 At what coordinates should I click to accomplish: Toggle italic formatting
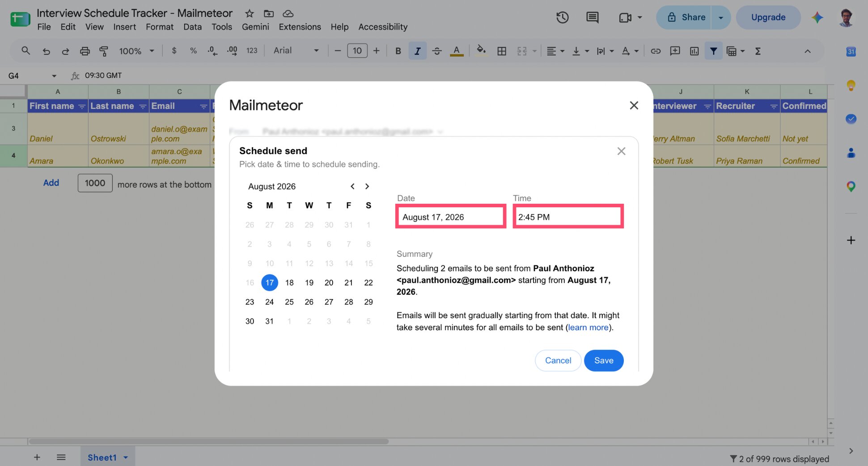[x=417, y=51]
